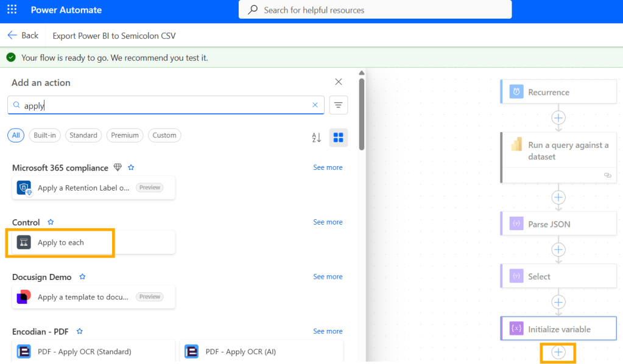Enable the Premium connector filter
The width and height of the screenshot is (623, 364).
coord(124,135)
